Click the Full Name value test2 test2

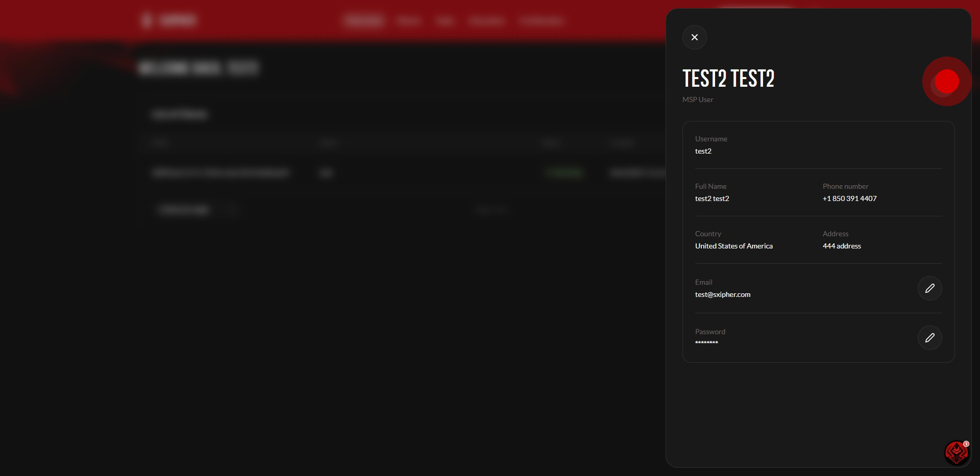712,198
